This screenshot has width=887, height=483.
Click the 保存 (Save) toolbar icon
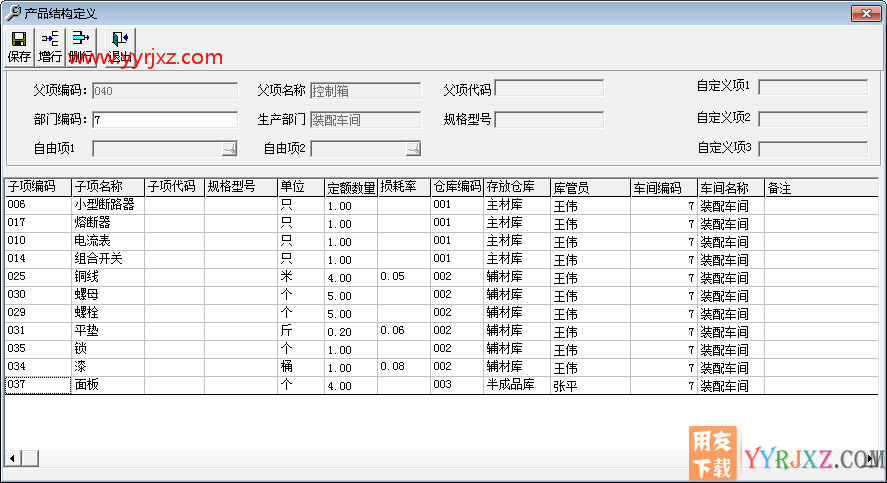pos(19,47)
